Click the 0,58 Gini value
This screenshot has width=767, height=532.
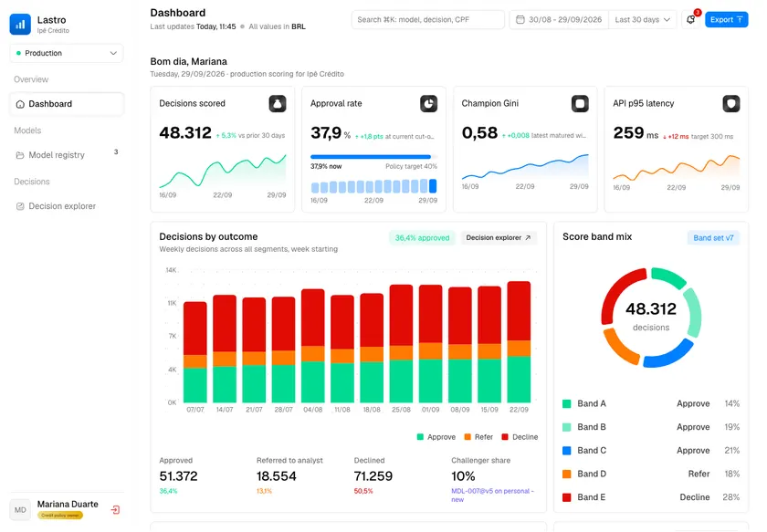[479, 133]
